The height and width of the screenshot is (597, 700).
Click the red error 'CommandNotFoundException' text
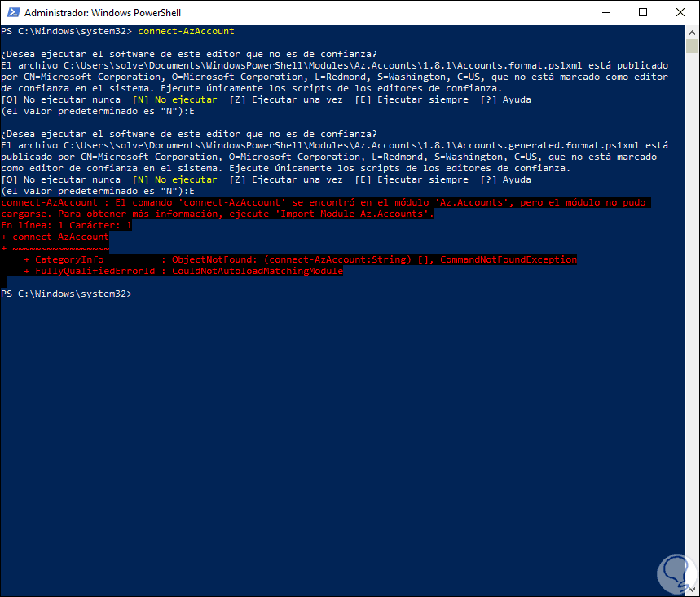click(x=508, y=259)
